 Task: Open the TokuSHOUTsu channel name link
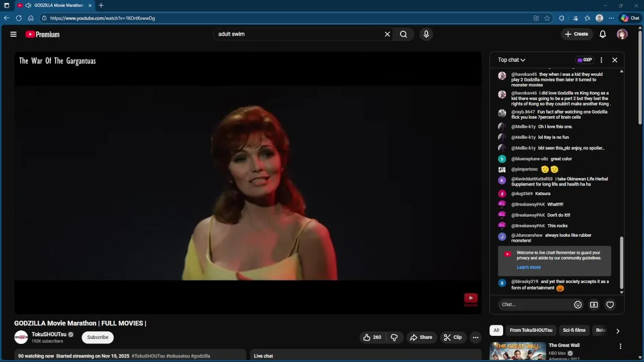(x=49, y=334)
